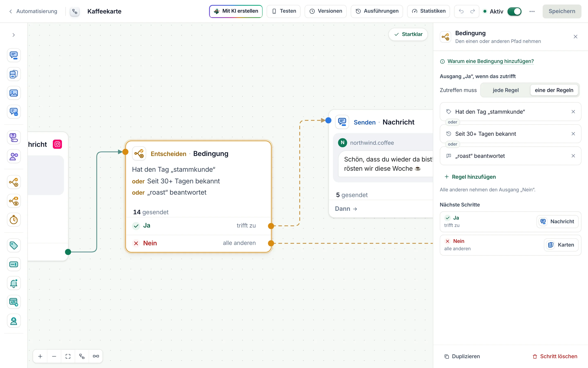Click 'Mit KI erstellen' button

pos(236,11)
